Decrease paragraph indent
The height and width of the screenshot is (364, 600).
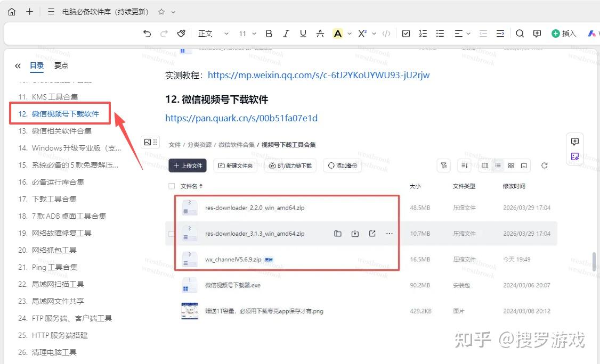click(x=483, y=34)
